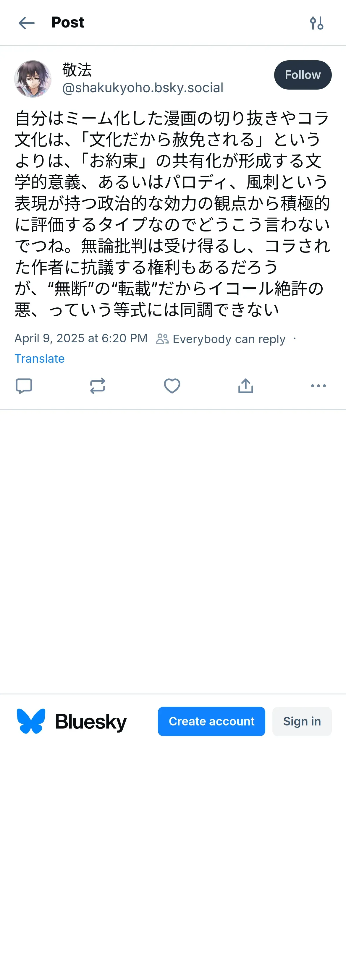
Task: Click the Create account button
Action: pyautogui.click(x=211, y=721)
